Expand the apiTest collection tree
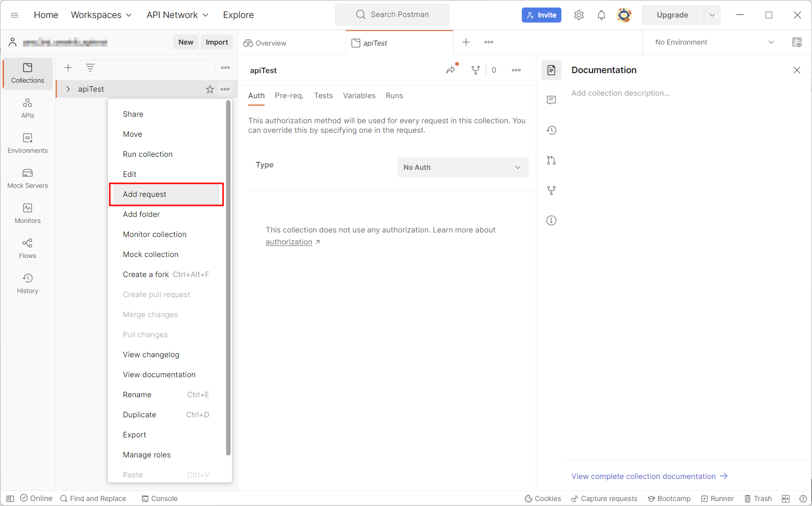812x506 pixels. [x=68, y=89]
